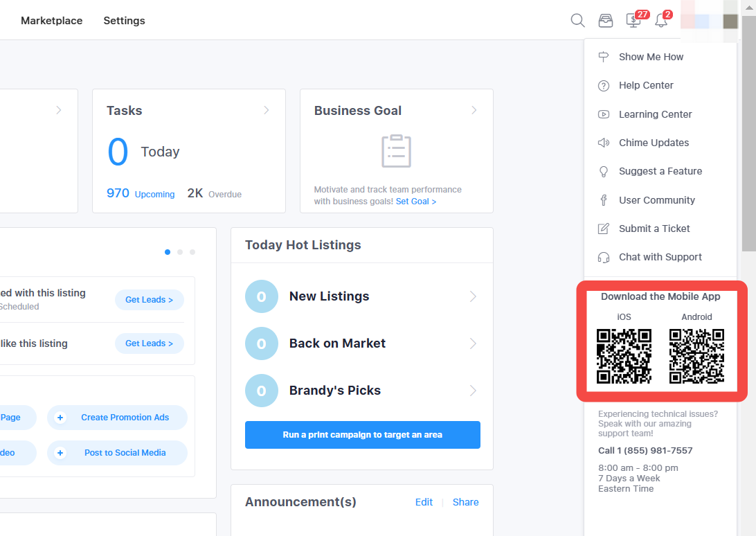The width and height of the screenshot is (756, 536).
Task: Click the Chime Updates megaphone icon
Action: coord(604,143)
